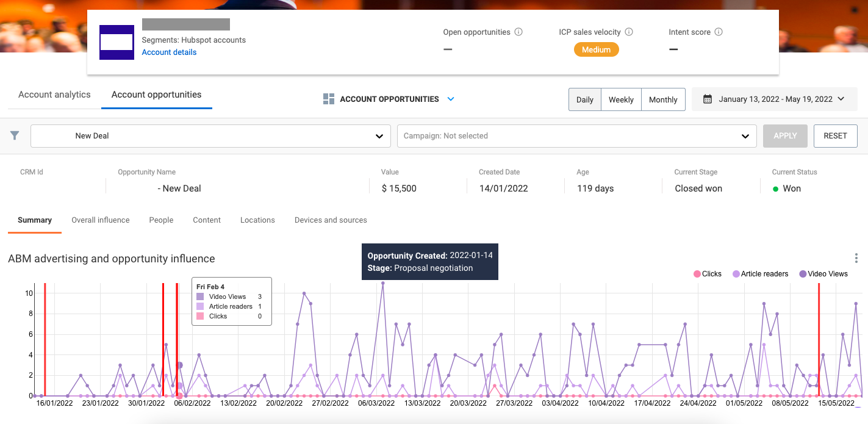The width and height of the screenshot is (868, 424).
Task: Click the Video Views swatch in tooltip
Action: [x=200, y=296]
